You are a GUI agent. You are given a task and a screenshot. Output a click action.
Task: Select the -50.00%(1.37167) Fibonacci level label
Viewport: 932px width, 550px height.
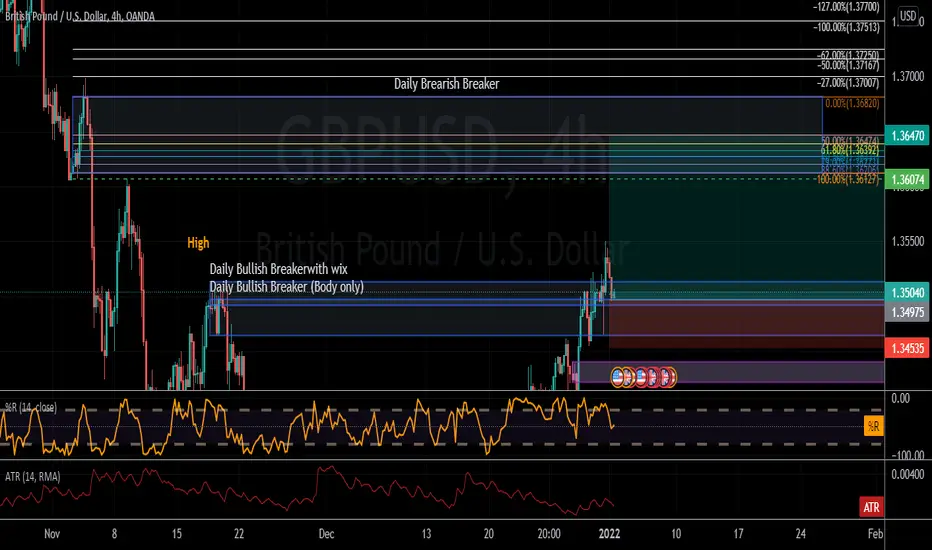[848, 65]
